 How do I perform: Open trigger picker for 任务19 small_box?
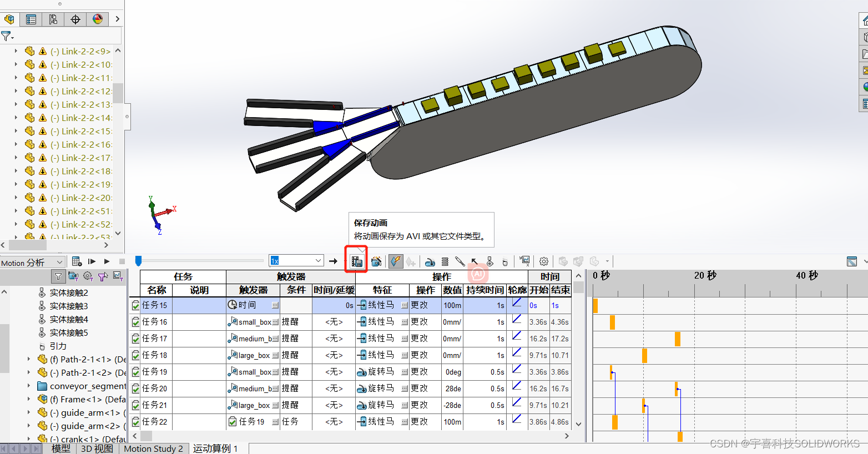pos(275,372)
